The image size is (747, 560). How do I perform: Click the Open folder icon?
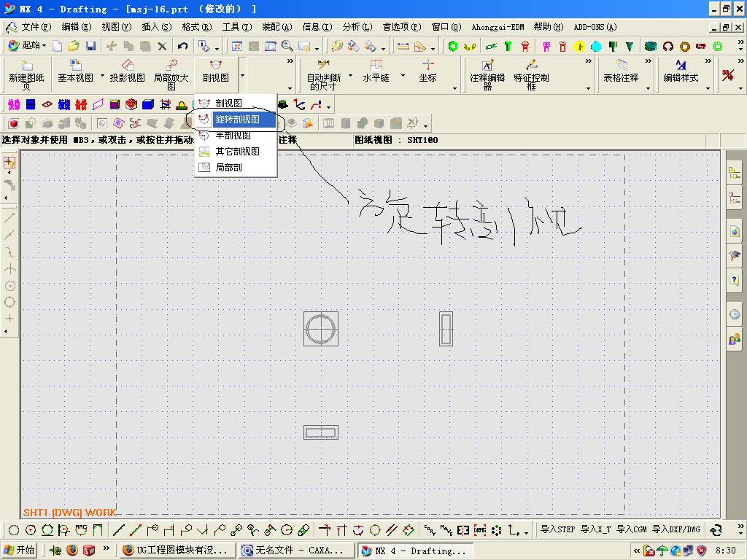[x=74, y=46]
